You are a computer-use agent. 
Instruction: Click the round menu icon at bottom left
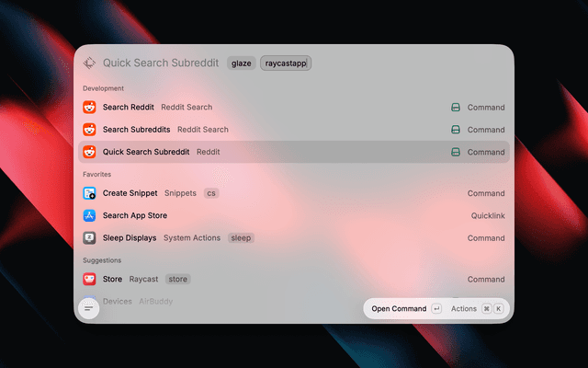89,309
